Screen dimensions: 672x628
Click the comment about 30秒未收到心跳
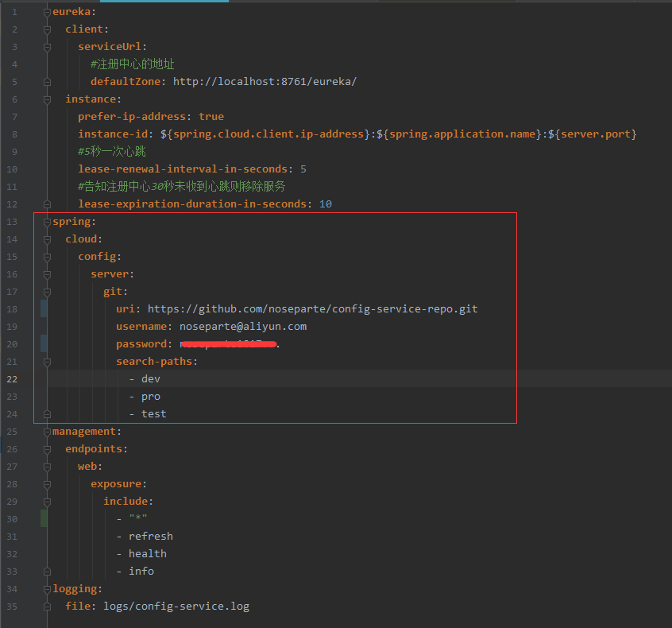click(182, 187)
